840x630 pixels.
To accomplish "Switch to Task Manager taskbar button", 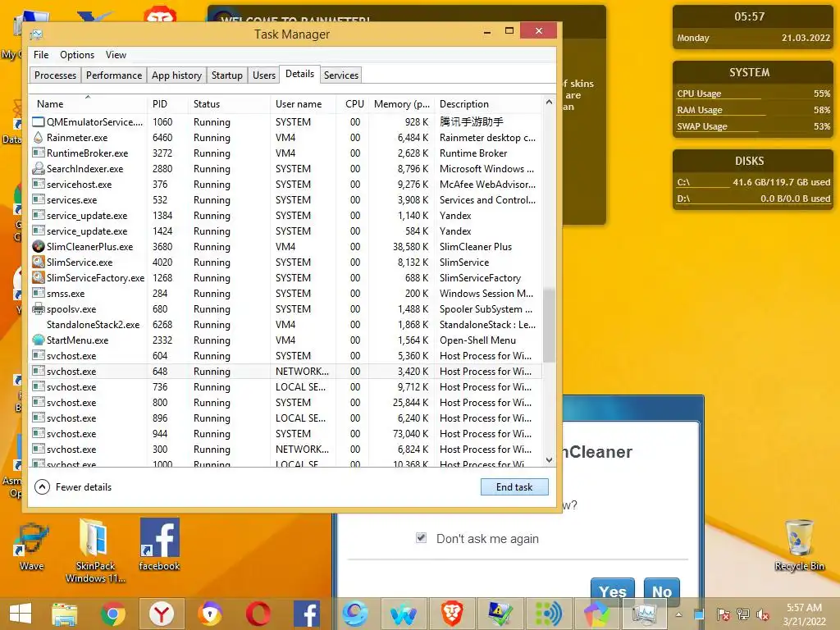I will 645,614.
